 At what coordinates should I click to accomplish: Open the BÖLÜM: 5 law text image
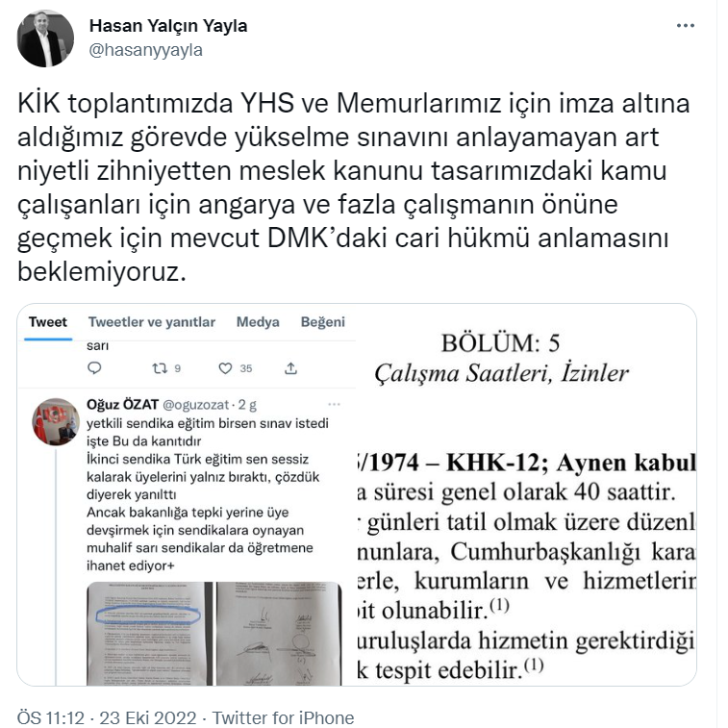[x=526, y=495]
